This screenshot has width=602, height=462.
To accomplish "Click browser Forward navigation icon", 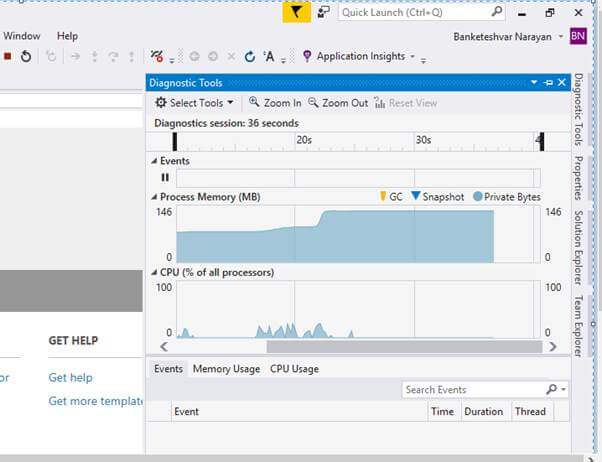I will point(213,56).
